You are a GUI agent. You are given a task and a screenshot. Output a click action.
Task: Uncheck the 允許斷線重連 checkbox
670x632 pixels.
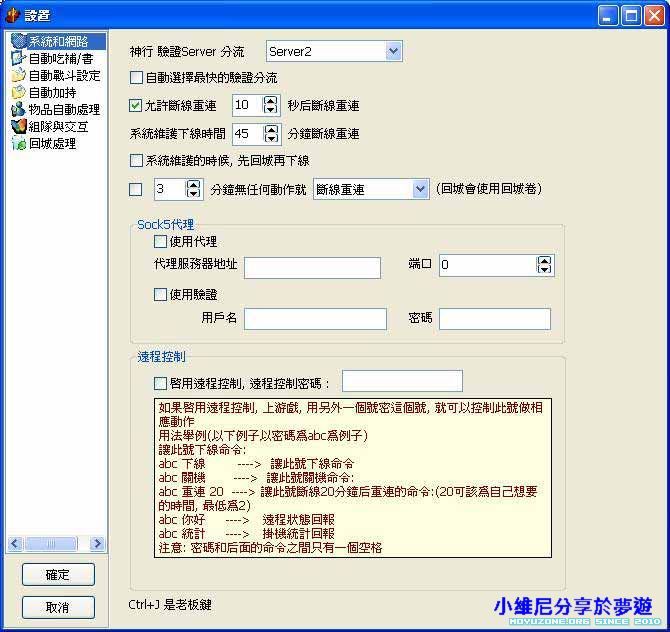[x=137, y=105]
